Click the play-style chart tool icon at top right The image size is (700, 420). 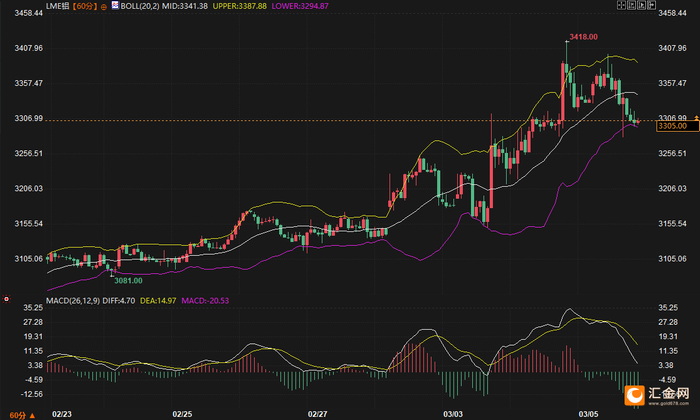coord(642,5)
